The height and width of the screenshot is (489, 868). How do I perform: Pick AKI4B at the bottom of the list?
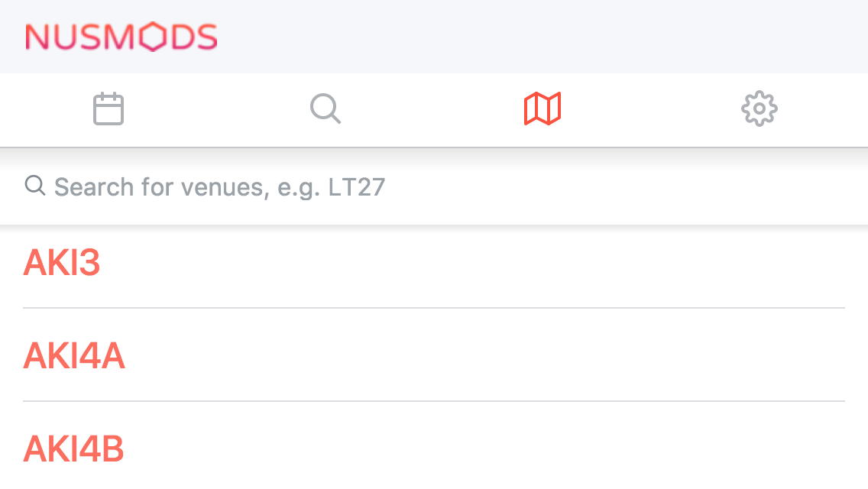pyautogui.click(x=74, y=449)
